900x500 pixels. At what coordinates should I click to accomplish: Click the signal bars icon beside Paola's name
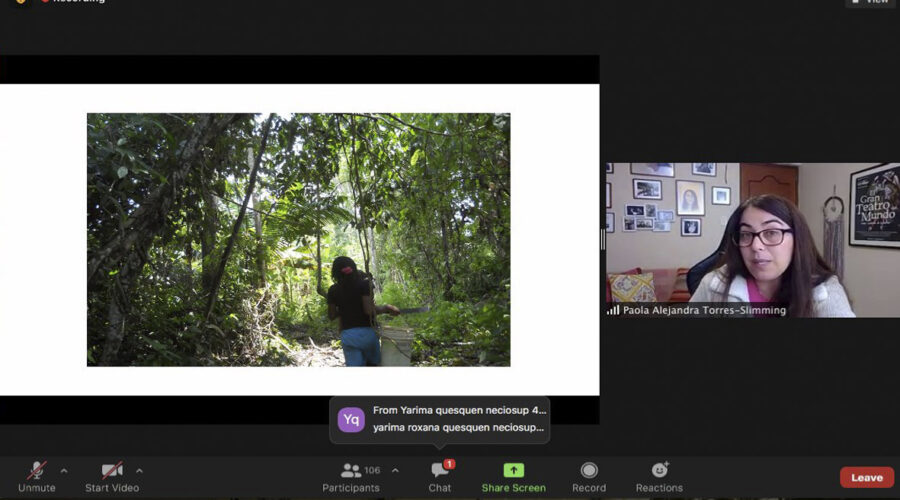pyautogui.click(x=613, y=311)
